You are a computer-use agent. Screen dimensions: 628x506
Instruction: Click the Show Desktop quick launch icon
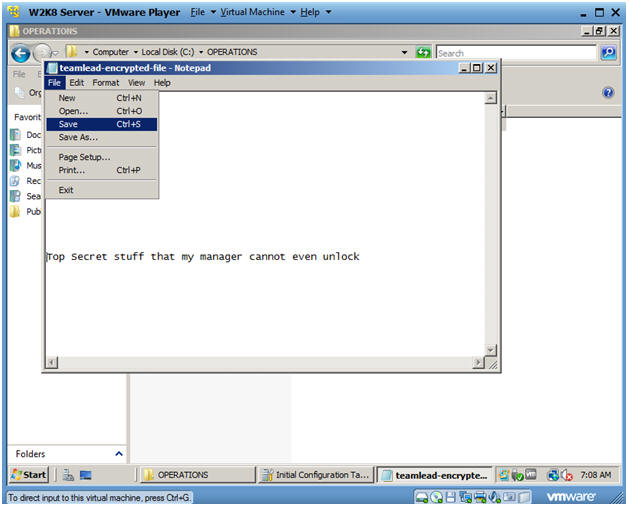click(86, 475)
